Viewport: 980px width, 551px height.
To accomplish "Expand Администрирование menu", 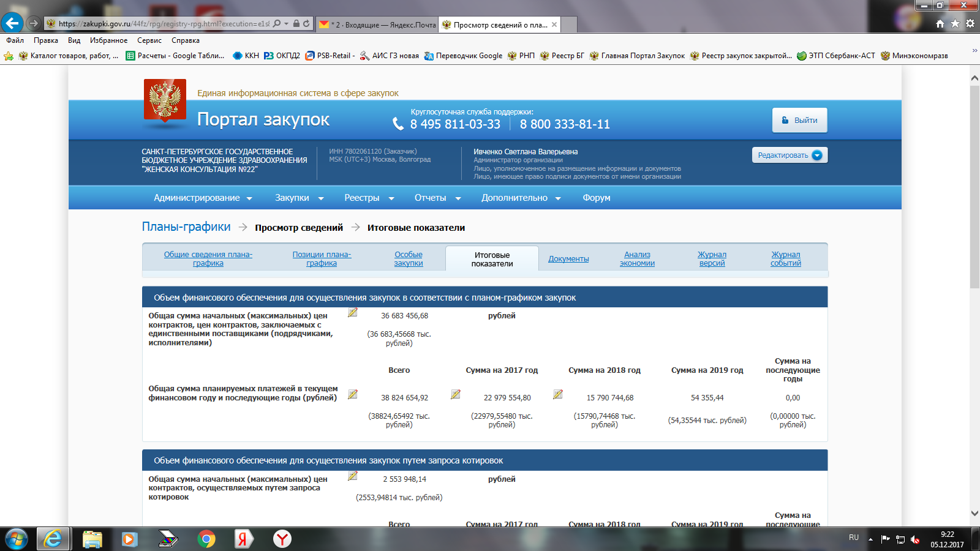I will point(203,198).
